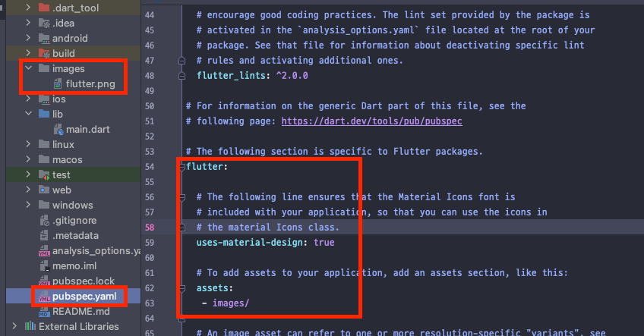
Task: Click the External Libraries icon
Action: (30, 327)
